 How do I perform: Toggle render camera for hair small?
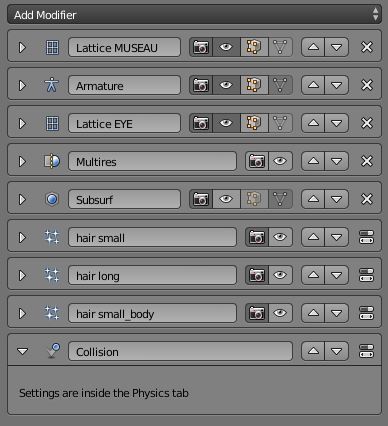point(257,237)
